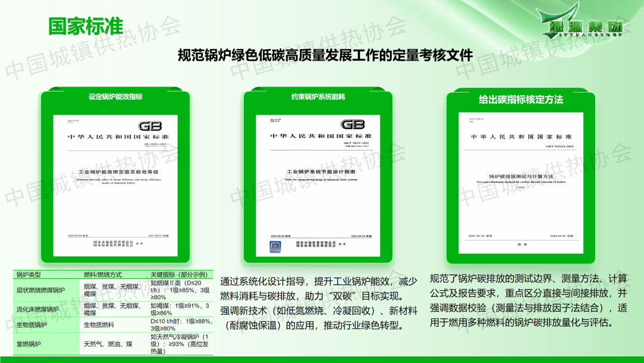Click the 锅炉类型 table column header
644x363 pixels.
(29, 274)
